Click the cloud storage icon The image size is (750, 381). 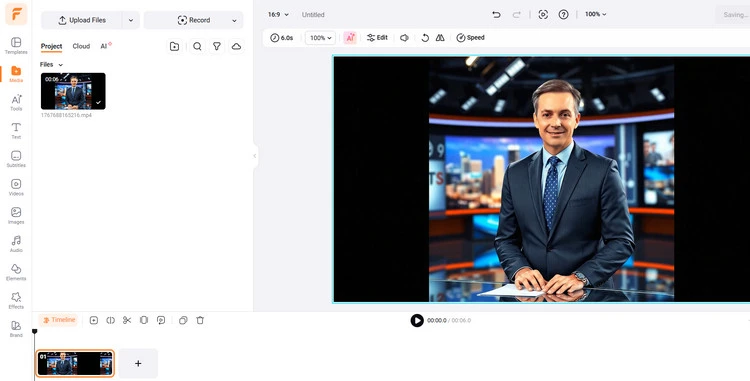[236, 46]
